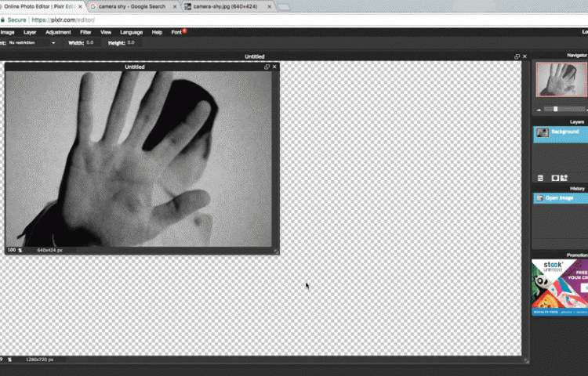Open the Filter menu
The image size is (588, 376).
tap(85, 32)
